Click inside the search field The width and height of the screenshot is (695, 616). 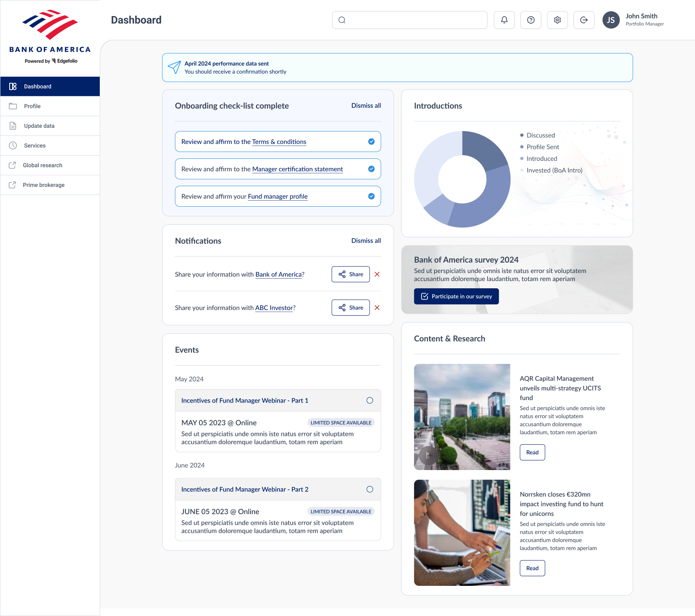tap(409, 20)
